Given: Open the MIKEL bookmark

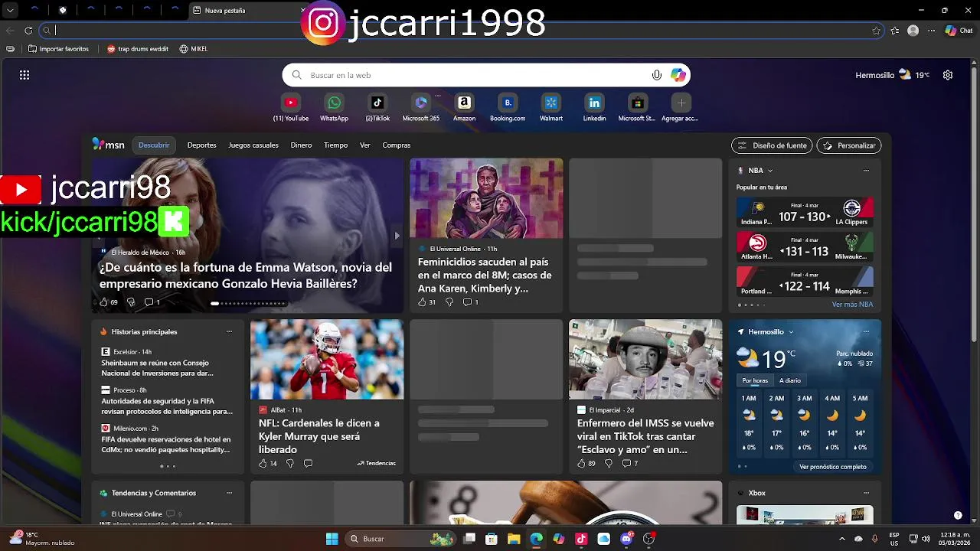Looking at the screenshot, I should 194,49.
